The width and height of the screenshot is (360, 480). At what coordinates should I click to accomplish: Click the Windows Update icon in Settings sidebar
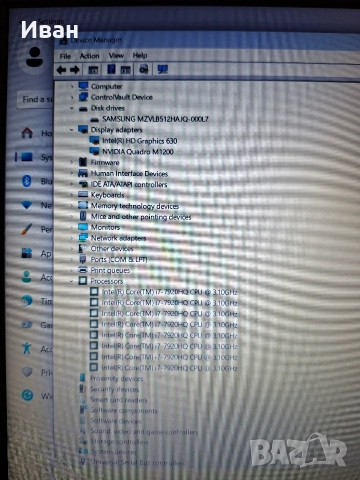[x=27, y=396]
